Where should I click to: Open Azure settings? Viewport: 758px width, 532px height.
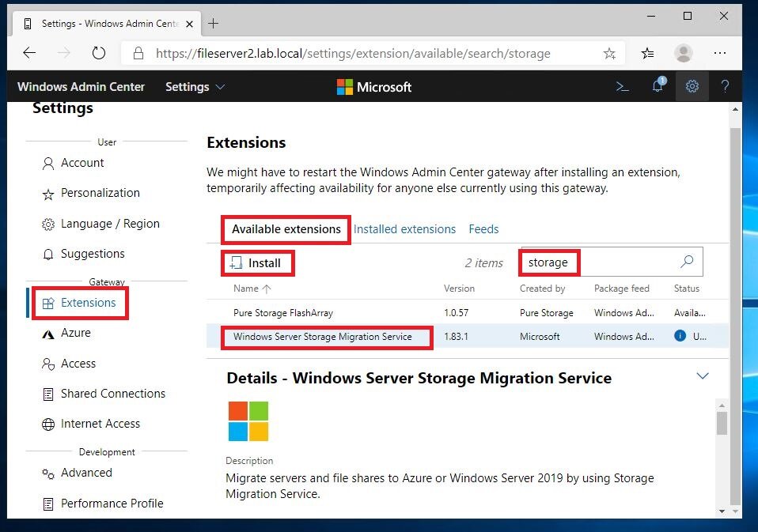coord(75,333)
